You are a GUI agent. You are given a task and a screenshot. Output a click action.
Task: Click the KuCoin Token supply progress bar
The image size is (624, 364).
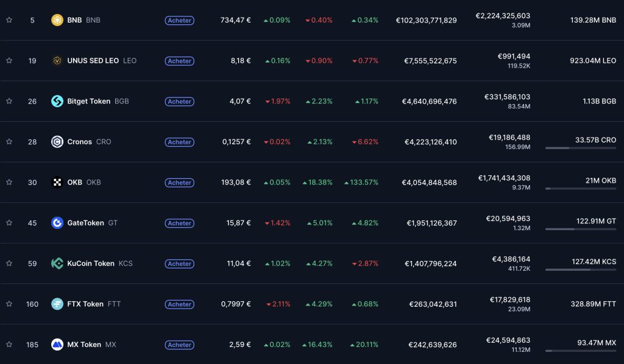click(580, 270)
